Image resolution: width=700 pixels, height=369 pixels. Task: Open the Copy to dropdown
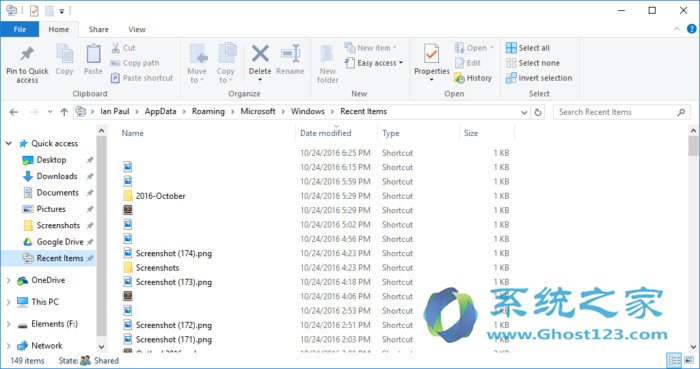225,75
